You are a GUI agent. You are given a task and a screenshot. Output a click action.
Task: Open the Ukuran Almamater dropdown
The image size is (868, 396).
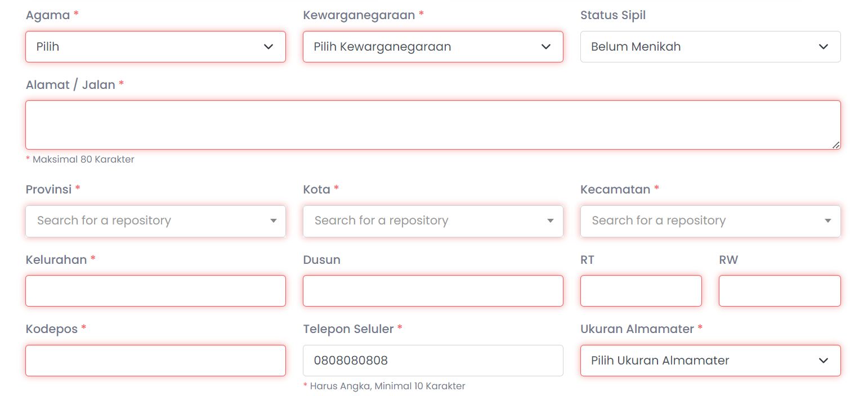point(710,361)
